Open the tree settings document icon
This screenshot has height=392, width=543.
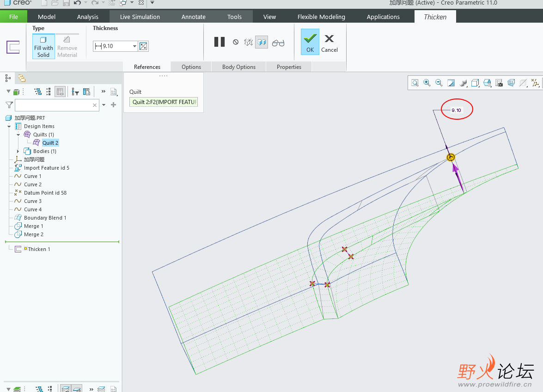(x=114, y=92)
